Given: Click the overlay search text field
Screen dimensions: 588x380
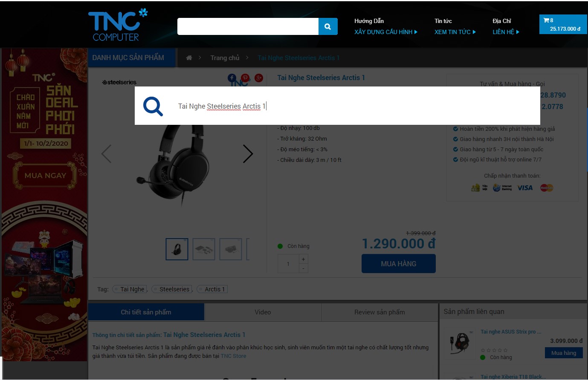Looking at the screenshot, I should click(354, 106).
